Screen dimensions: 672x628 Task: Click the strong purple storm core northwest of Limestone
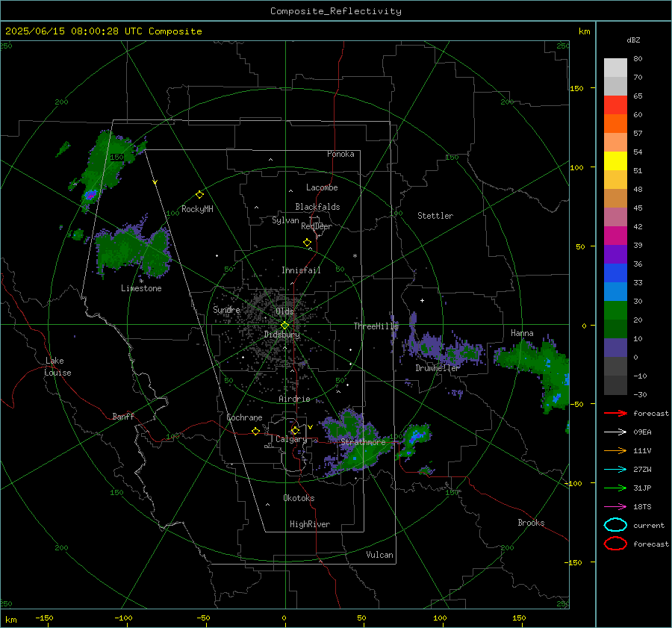[x=90, y=195]
